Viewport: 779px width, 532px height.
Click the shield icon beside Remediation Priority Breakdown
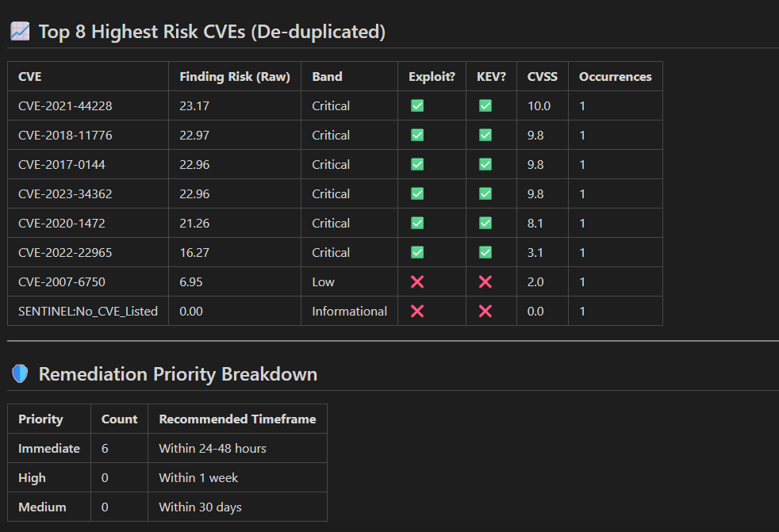click(19, 373)
